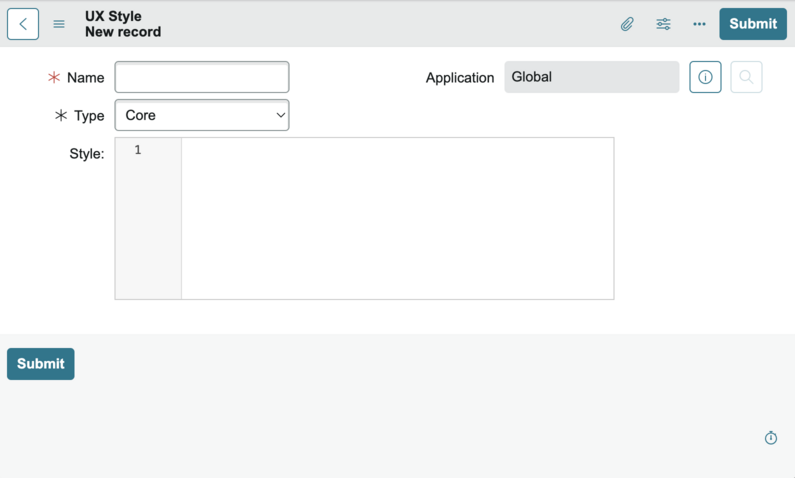Viewport: 795px width, 478px height.
Task: Open the Application lookup search icon
Action: (x=746, y=77)
